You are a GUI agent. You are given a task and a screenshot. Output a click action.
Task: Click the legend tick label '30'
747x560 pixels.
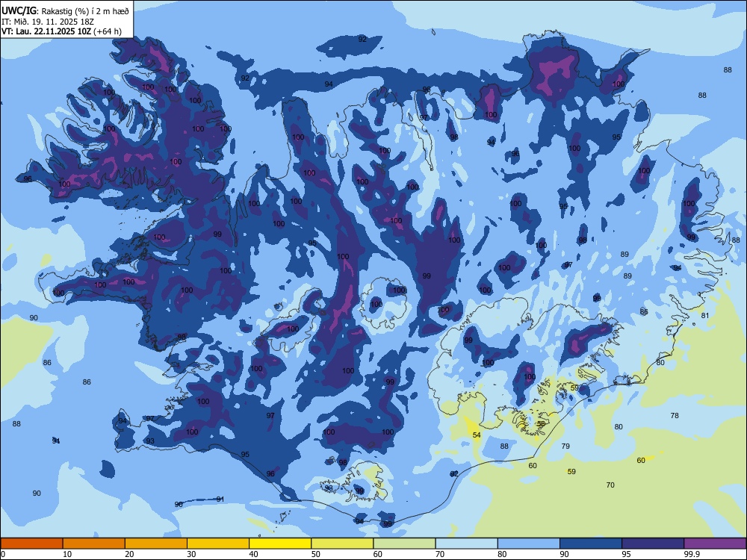(x=191, y=554)
